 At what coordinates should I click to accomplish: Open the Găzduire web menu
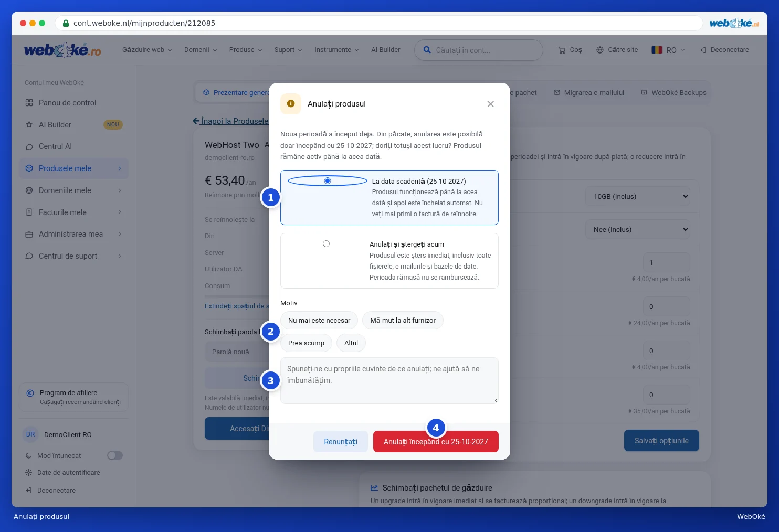coord(147,50)
